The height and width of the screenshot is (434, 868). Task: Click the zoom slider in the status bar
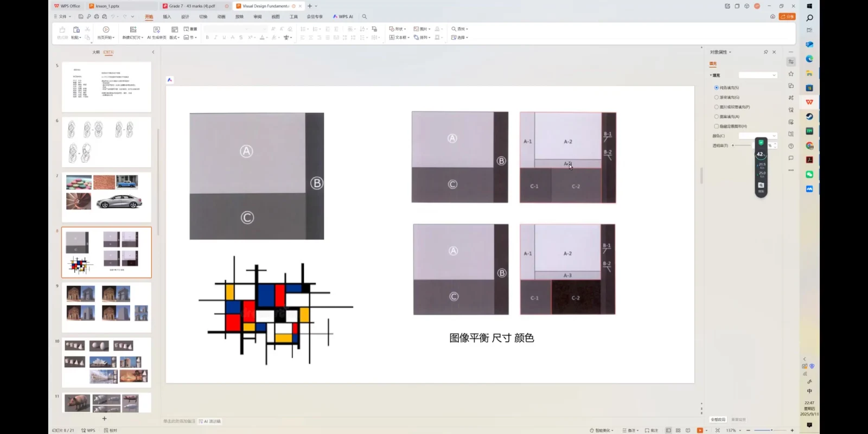(770, 430)
